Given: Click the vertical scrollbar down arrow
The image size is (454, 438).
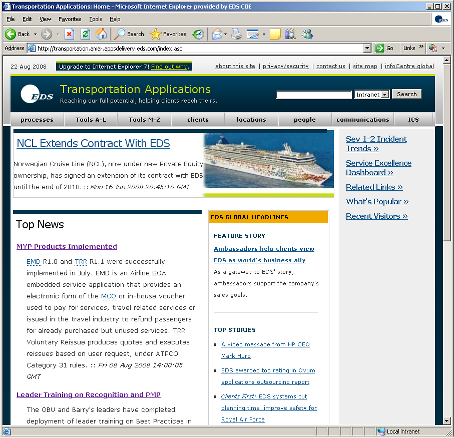Looking at the screenshot, I should (447, 421).
